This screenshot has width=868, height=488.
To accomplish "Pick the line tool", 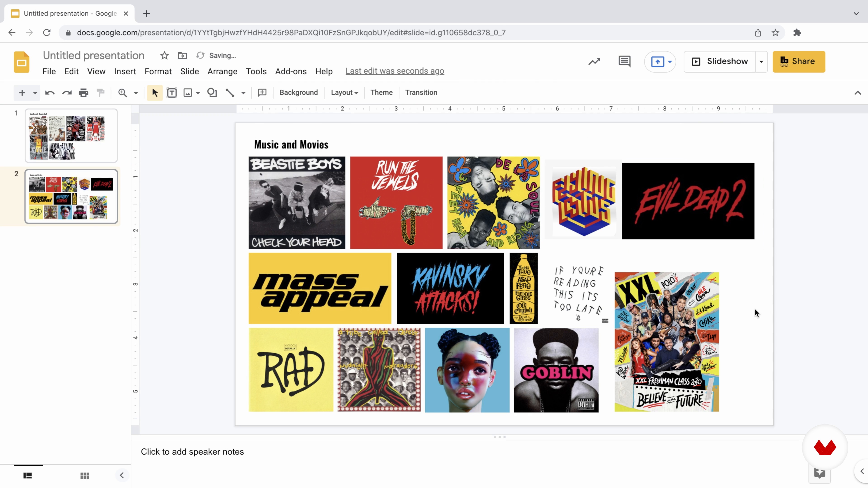I will click(x=230, y=93).
